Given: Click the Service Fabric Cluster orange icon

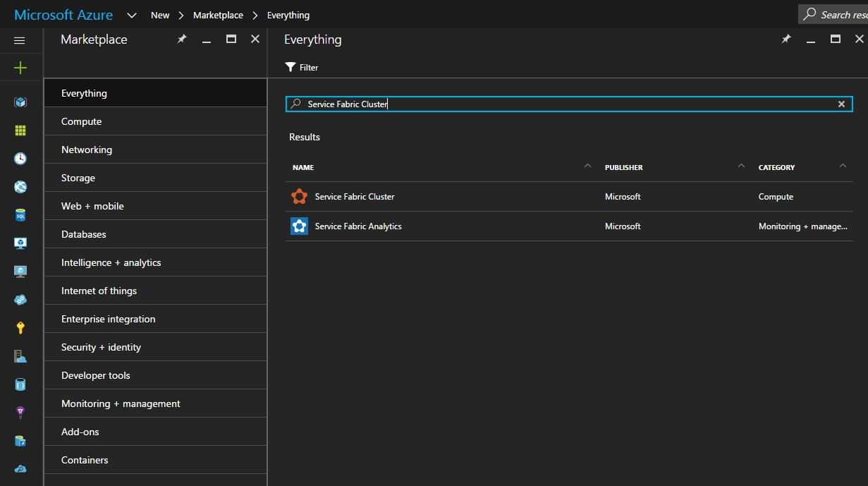Looking at the screenshot, I should (300, 196).
